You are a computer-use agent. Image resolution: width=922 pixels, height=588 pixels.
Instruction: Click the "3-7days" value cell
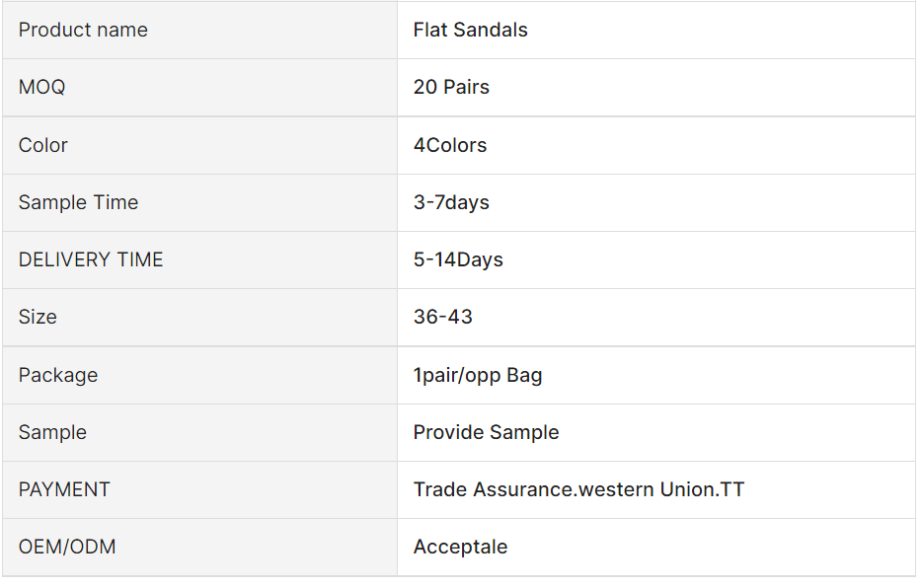[451, 202]
